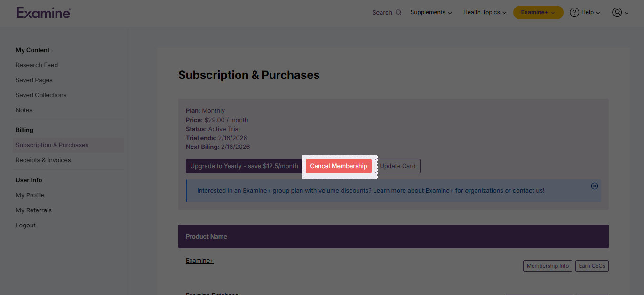
Task: Click the Examine logo
Action: click(x=43, y=13)
